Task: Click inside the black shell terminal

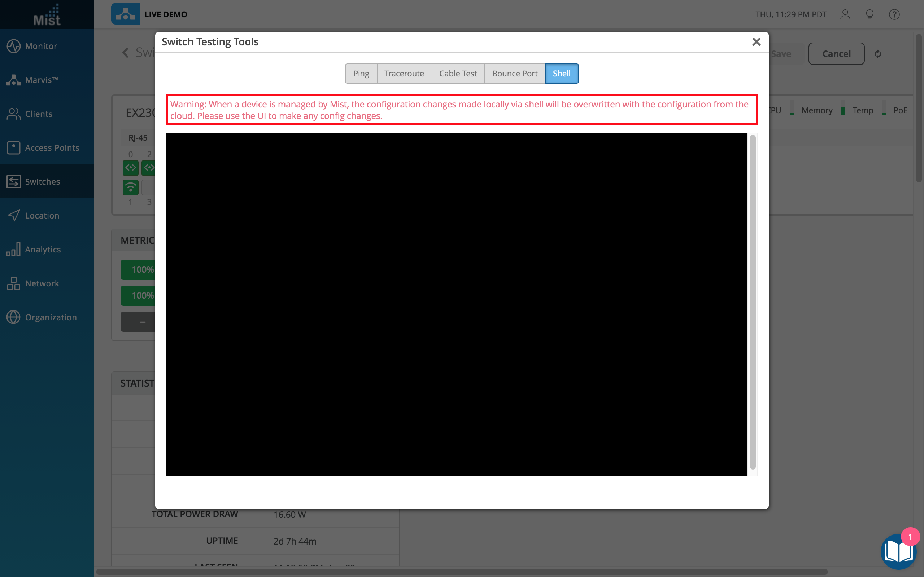Action: 456,304
